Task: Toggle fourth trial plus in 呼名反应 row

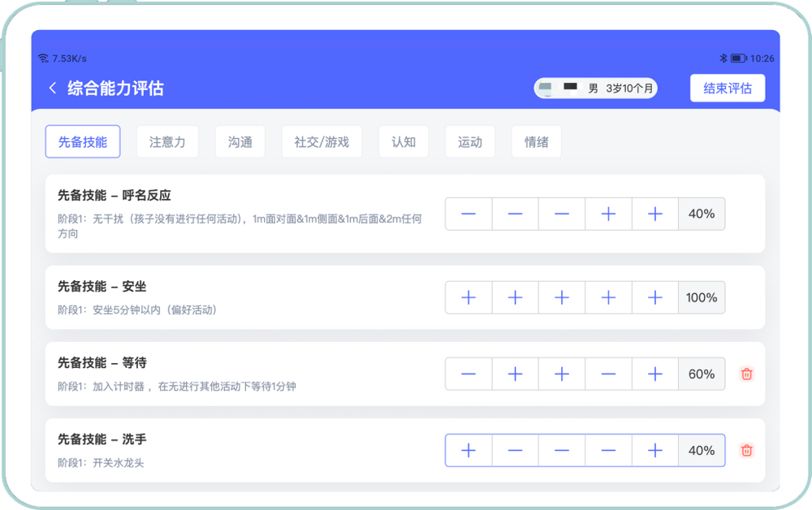Action: click(x=608, y=214)
